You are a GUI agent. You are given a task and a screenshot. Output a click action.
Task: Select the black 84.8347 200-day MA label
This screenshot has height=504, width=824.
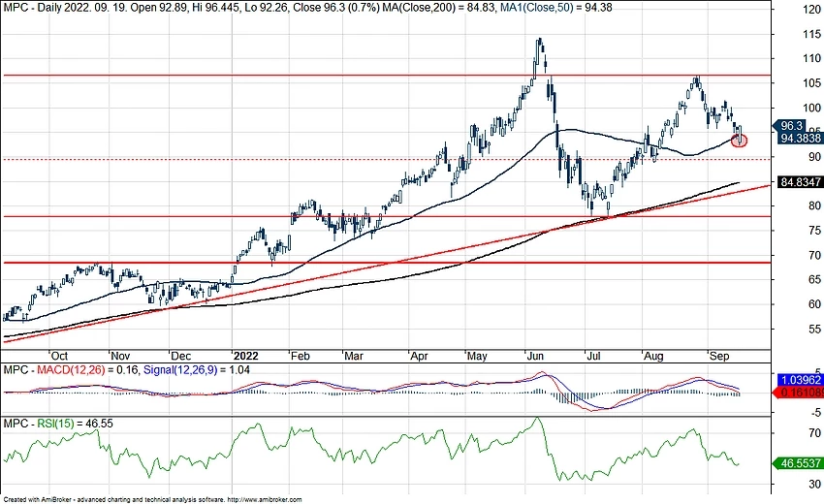click(800, 182)
